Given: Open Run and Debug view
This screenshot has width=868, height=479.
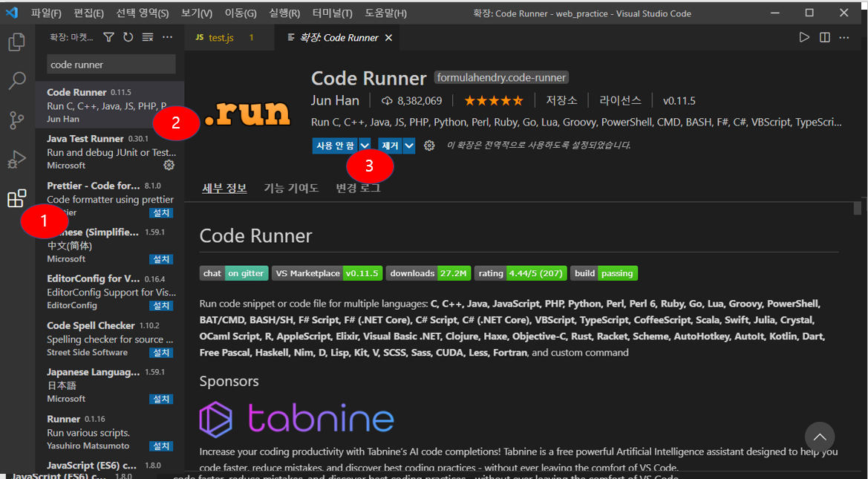Looking at the screenshot, I should pyautogui.click(x=17, y=160).
